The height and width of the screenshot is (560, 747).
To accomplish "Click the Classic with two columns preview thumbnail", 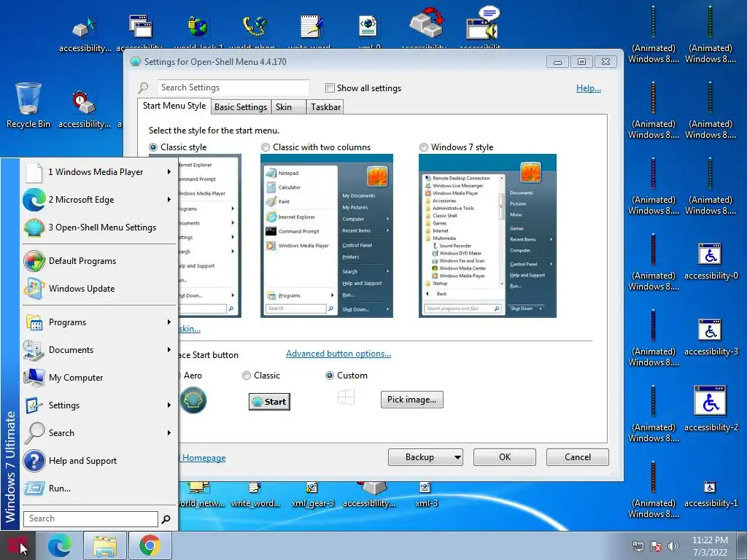I will pyautogui.click(x=327, y=236).
